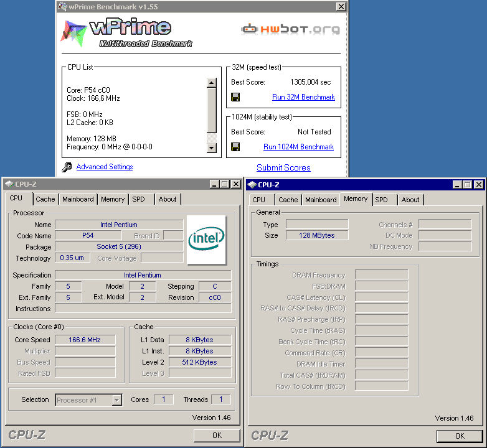Click the Revision field cC0
Viewport: 487px width, 448px height.
point(215,297)
